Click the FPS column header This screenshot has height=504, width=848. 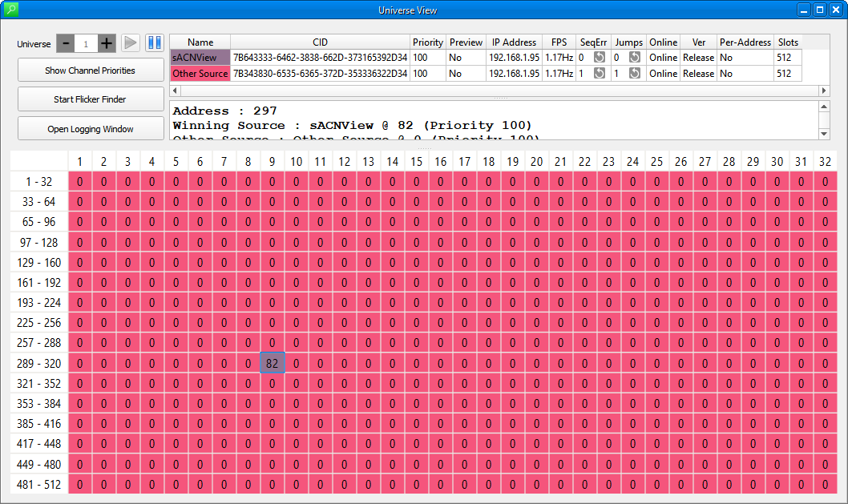click(x=559, y=42)
